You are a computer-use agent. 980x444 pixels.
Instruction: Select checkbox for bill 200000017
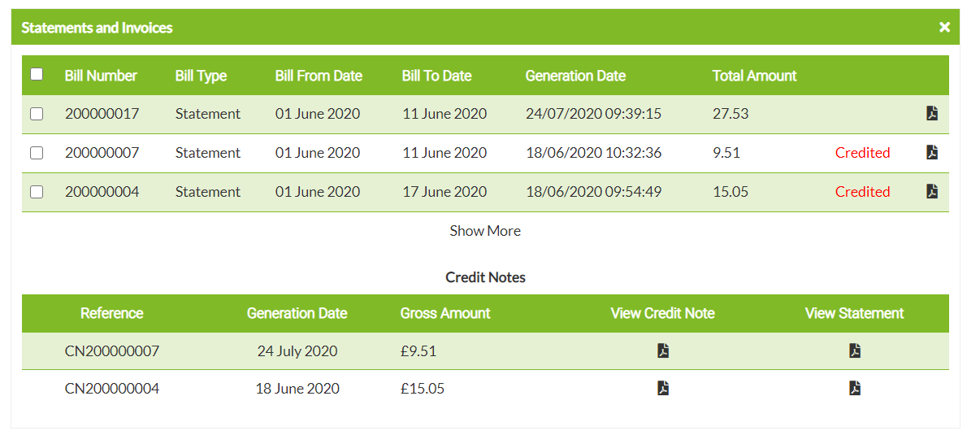coord(37,114)
